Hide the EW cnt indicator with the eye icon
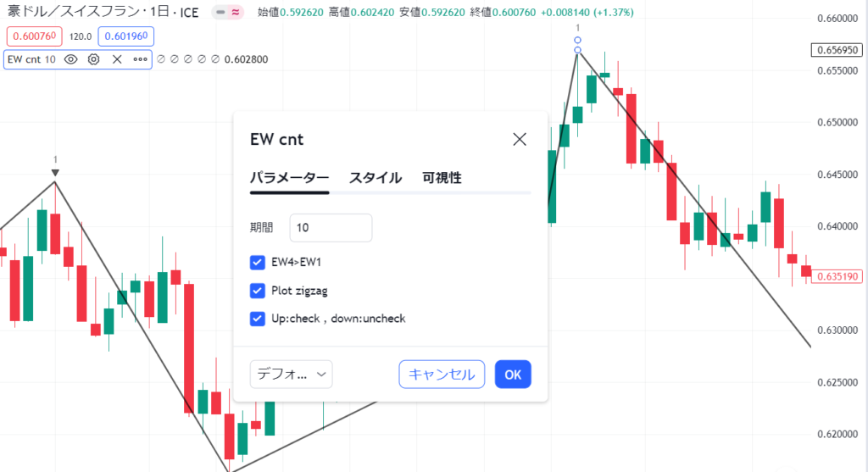The width and height of the screenshot is (868, 472). tap(71, 59)
